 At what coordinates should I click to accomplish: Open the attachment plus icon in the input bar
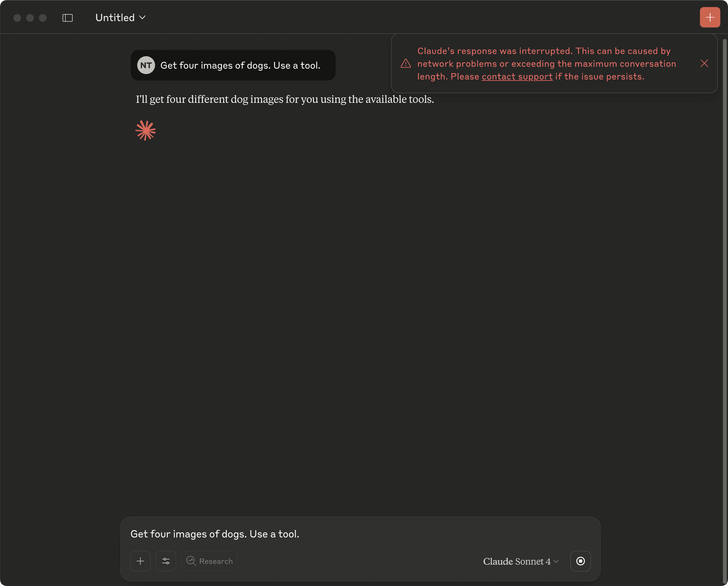140,561
